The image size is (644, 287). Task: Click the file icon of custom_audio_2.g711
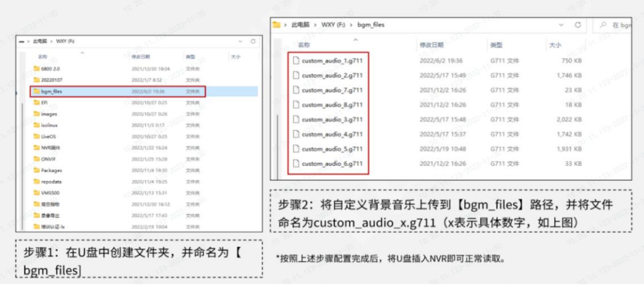click(296, 75)
